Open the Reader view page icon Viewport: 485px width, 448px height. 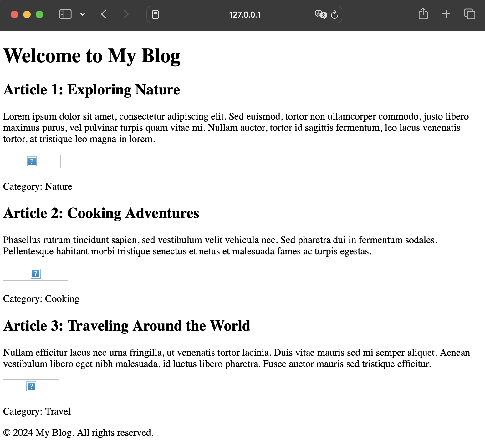pyautogui.click(x=155, y=15)
